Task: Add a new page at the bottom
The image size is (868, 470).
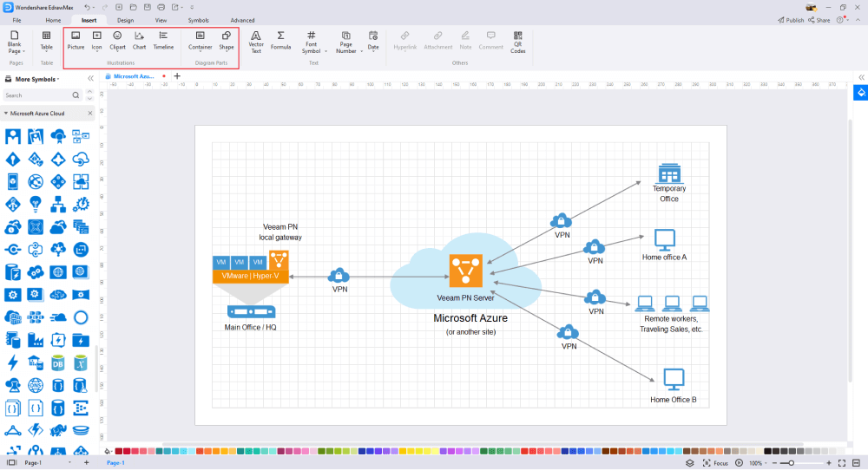Action: 86,462
